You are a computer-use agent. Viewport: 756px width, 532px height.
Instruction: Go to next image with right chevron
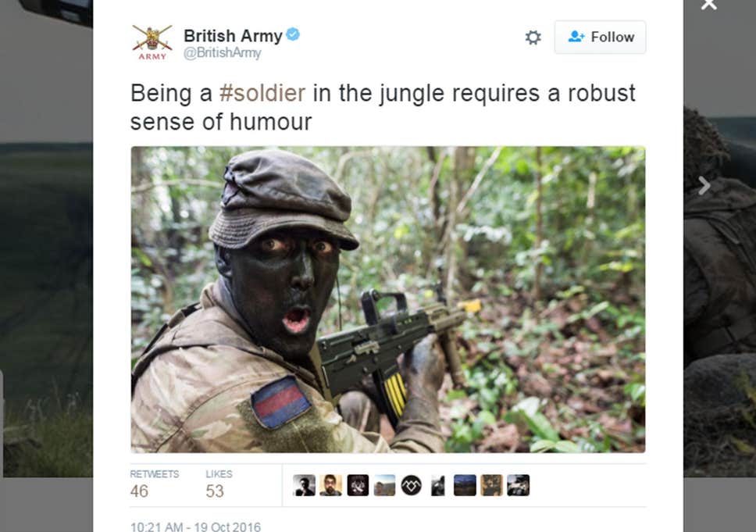(704, 185)
